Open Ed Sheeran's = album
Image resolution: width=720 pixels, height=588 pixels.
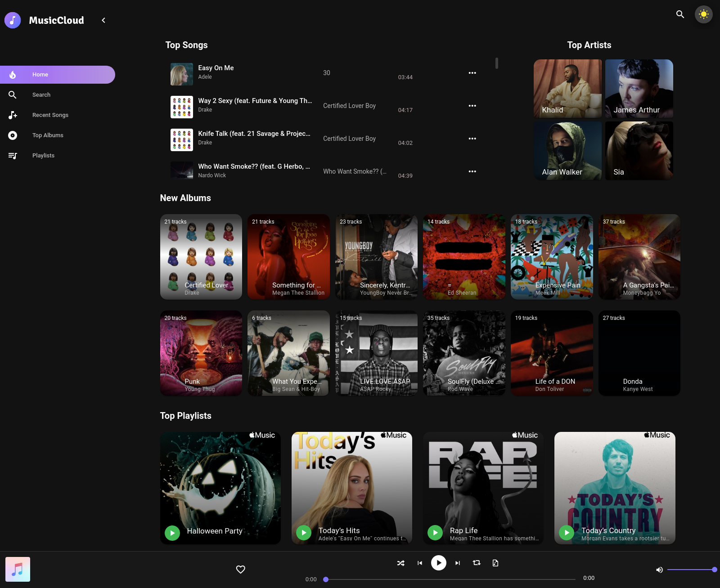[x=464, y=257]
